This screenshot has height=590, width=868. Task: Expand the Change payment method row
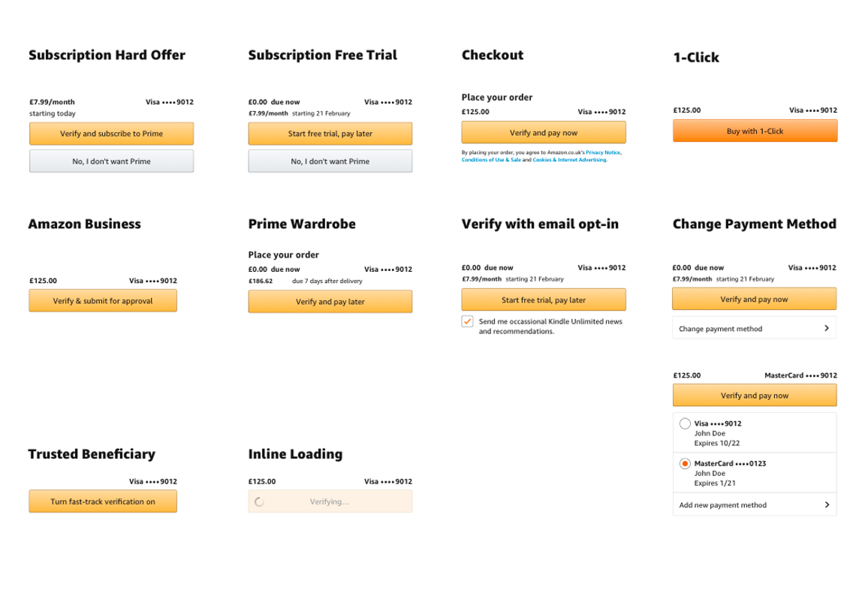pyautogui.click(x=754, y=328)
